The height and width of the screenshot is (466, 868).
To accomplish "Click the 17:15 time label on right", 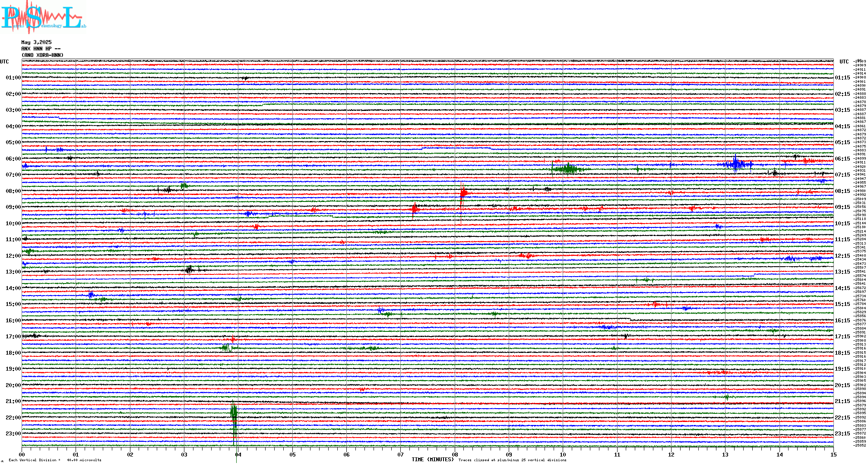I will click(842, 337).
